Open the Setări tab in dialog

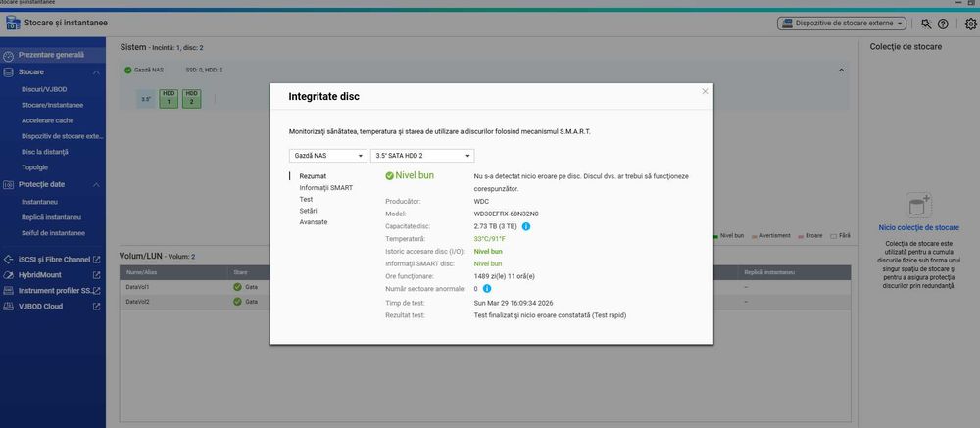[308, 211]
